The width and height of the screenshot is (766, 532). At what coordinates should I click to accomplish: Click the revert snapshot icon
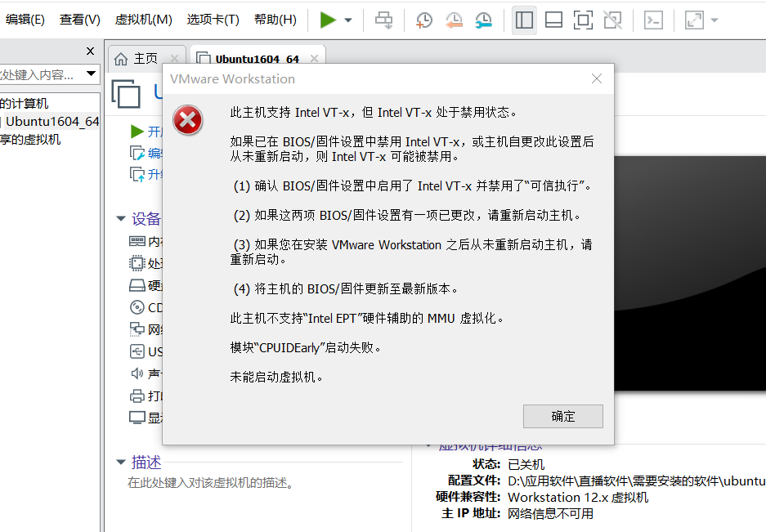click(x=455, y=20)
